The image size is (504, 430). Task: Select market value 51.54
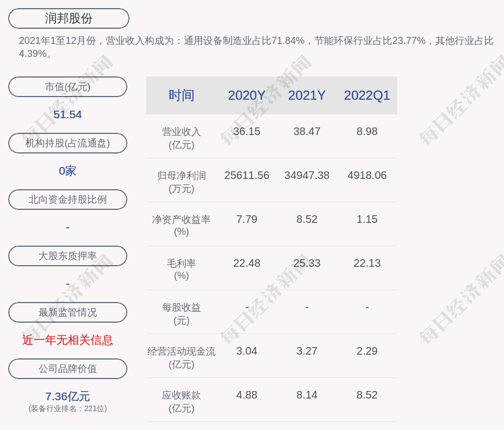coord(68,114)
